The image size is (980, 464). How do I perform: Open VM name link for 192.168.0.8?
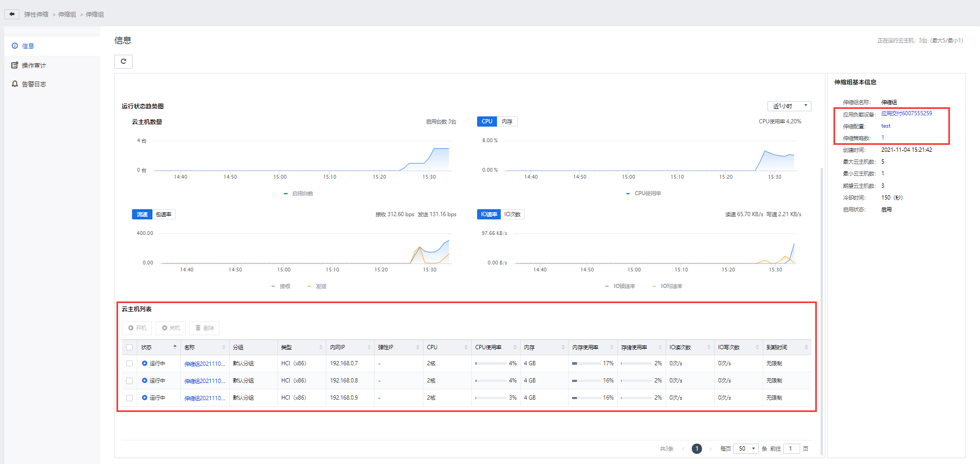204,381
